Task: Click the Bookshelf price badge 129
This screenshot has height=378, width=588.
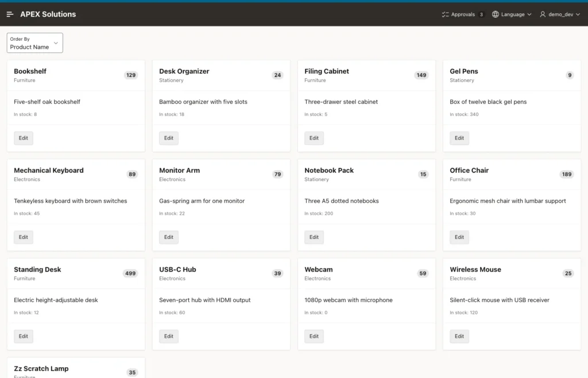Action: click(131, 75)
